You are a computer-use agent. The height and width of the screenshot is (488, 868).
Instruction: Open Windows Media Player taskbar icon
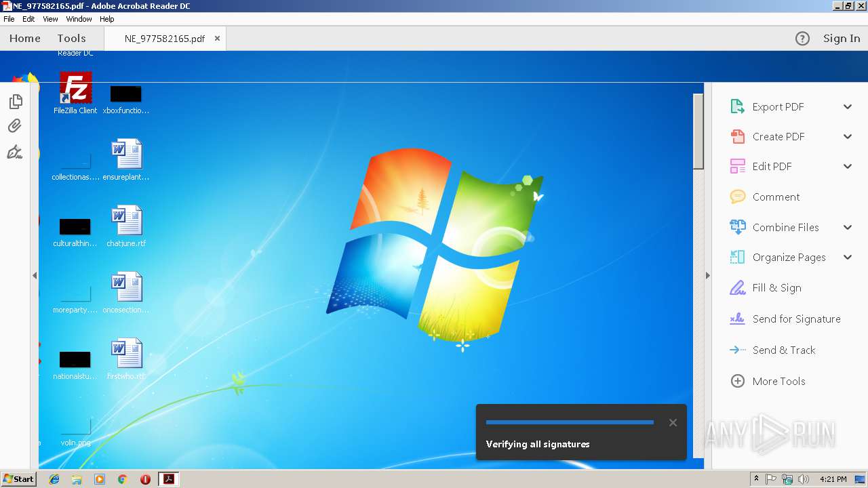pos(100,479)
